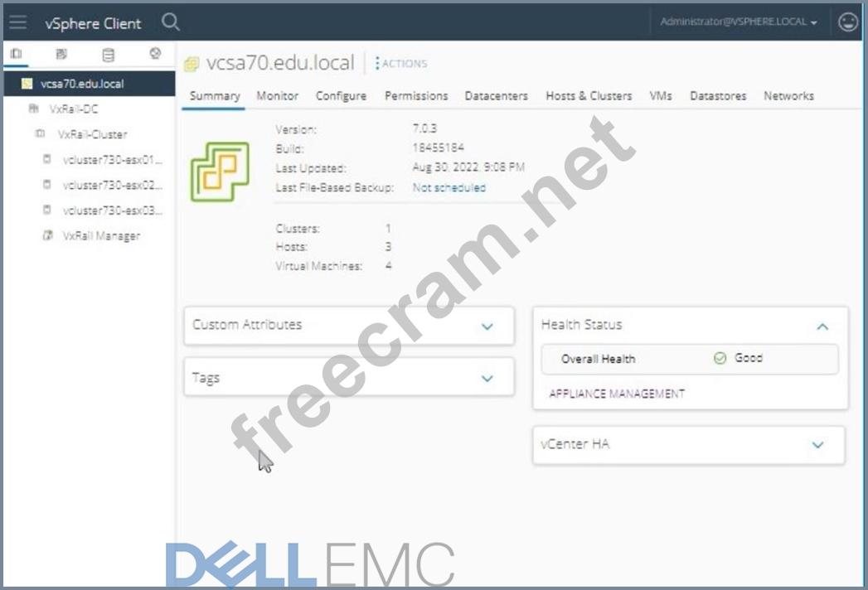Viewport: 868px width, 590px height.
Task: Collapse the Health Status panel
Action: pyautogui.click(x=822, y=326)
